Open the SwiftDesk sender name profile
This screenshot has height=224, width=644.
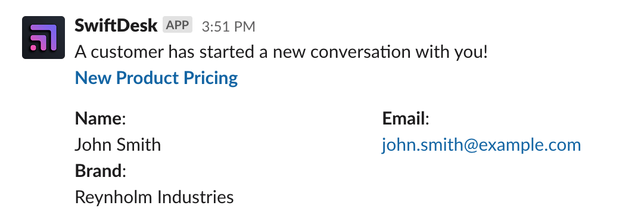(116, 26)
